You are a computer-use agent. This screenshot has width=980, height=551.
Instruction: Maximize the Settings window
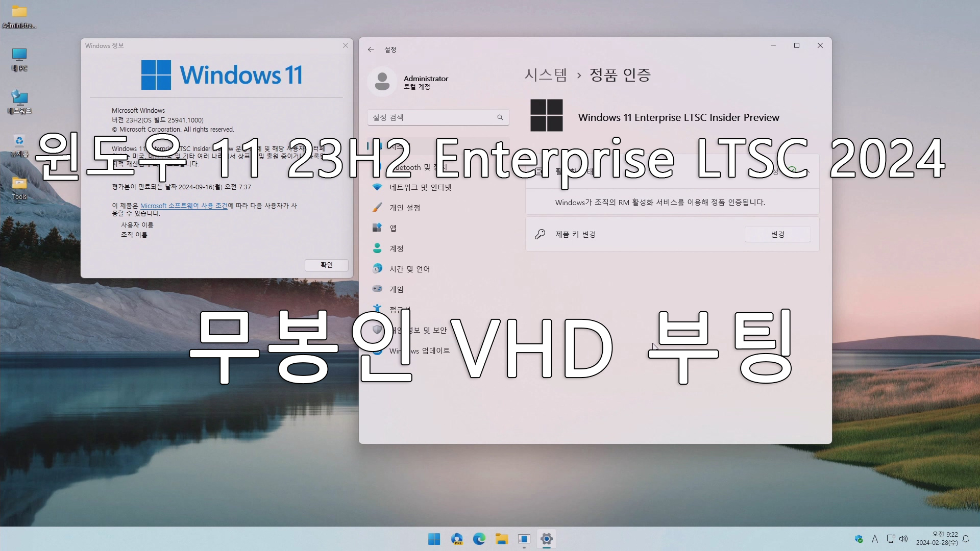pos(797,45)
